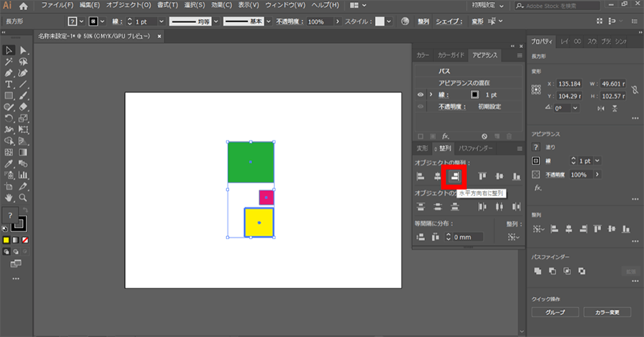The height and width of the screenshot is (337, 644).
Task: Expand the stroke row in Appearance panel
Action: tap(431, 94)
